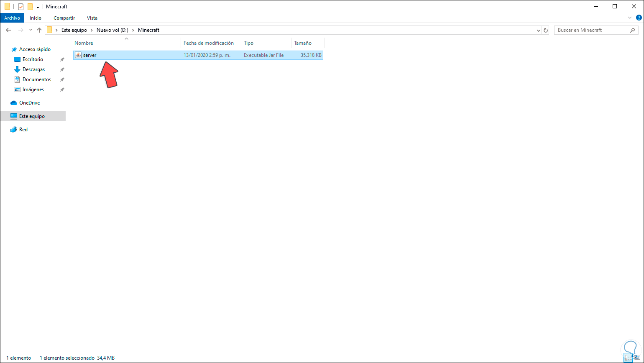This screenshot has height=363, width=644.
Task: Open Documentos in the sidebar
Action: pyautogui.click(x=37, y=79)
